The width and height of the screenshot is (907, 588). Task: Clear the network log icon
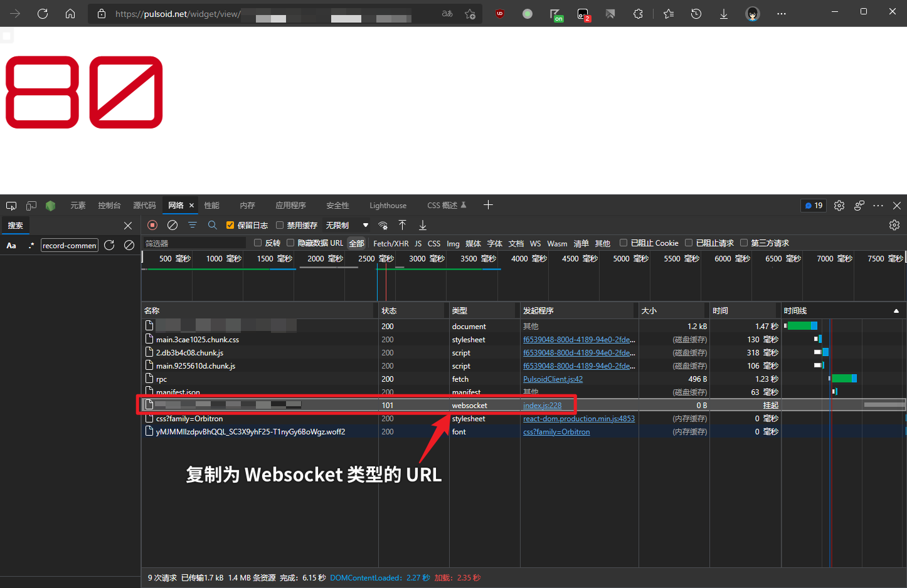click(172, 225)
